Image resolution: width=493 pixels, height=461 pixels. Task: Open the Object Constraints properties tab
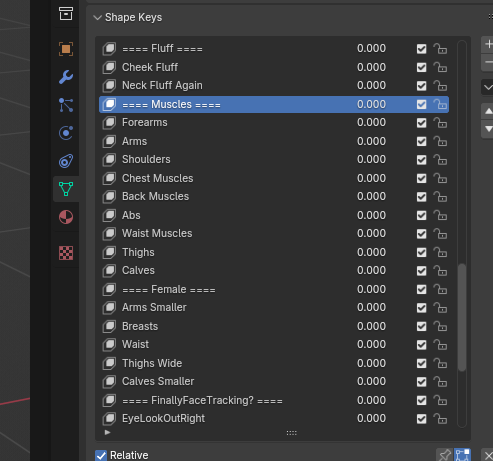pos(66,161)
